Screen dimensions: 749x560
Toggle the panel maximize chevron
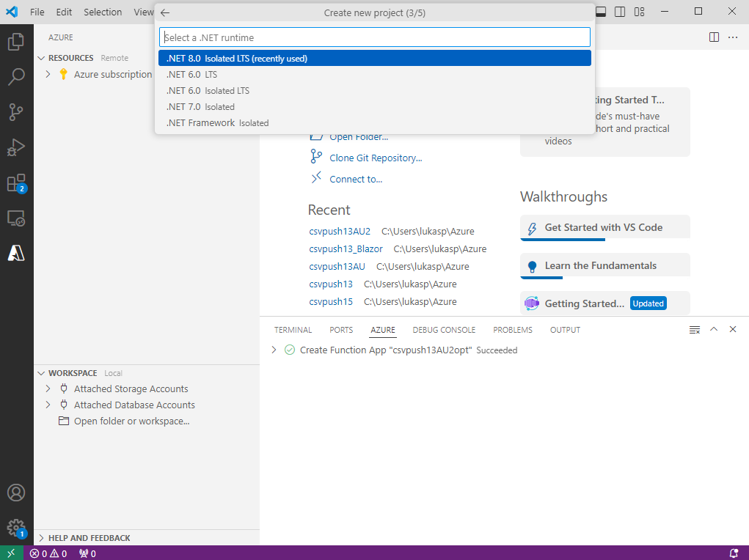(x=714, y=330)
